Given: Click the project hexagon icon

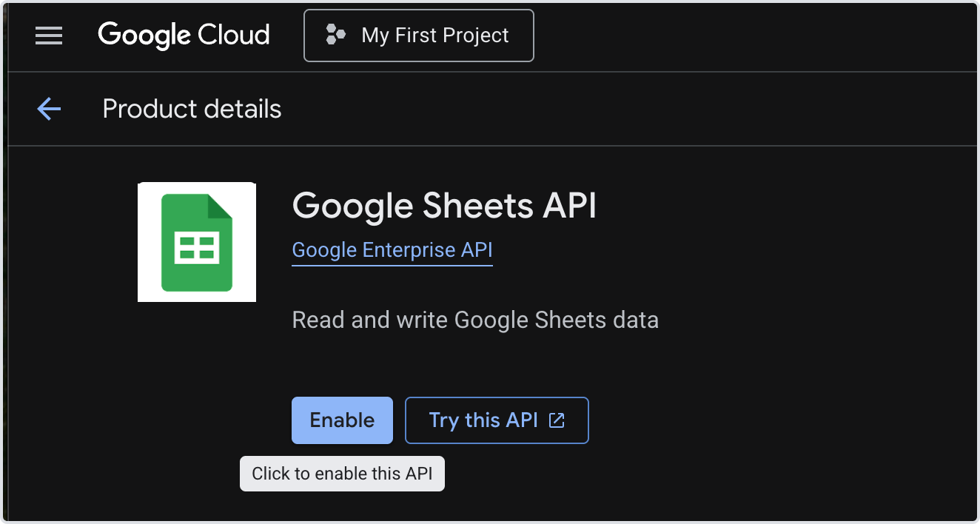Looking at the screenshot, I should tap(335, 35).
